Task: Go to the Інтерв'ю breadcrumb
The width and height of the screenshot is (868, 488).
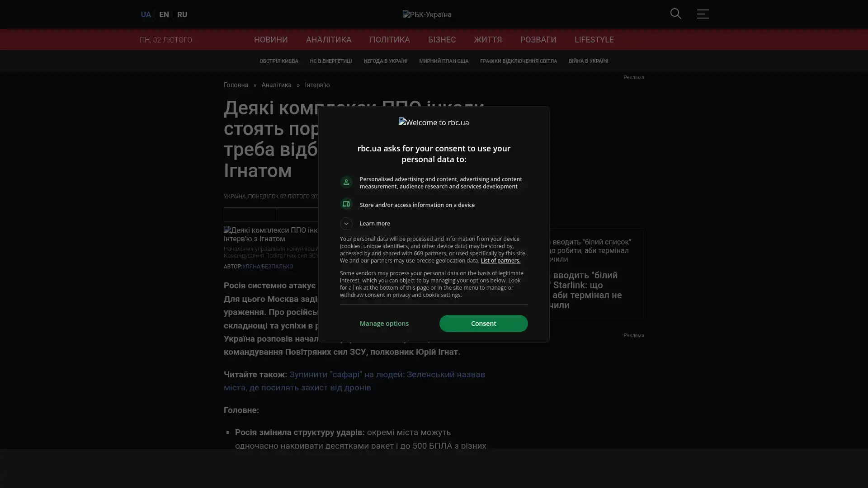Action: click(x=317, y=85)
